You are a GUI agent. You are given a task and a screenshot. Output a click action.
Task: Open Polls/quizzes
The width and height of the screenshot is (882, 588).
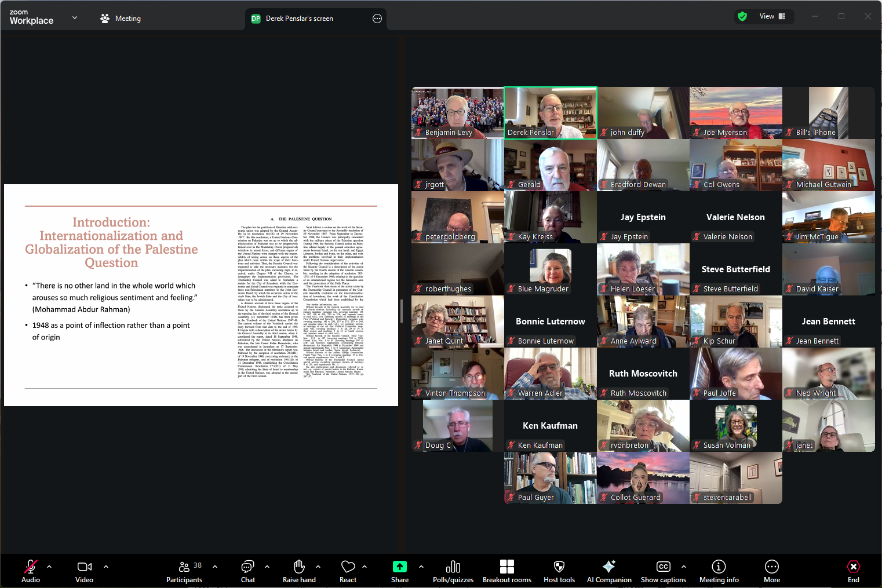[453, 567]
